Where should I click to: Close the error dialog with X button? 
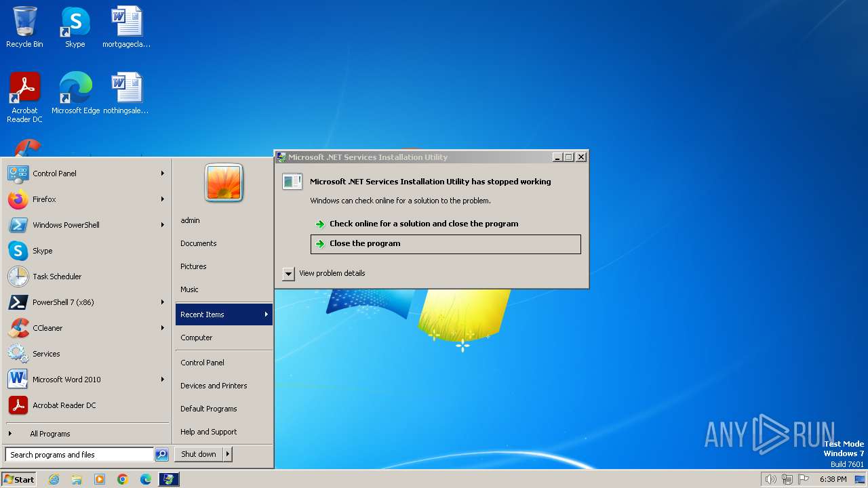coord(581,157)
